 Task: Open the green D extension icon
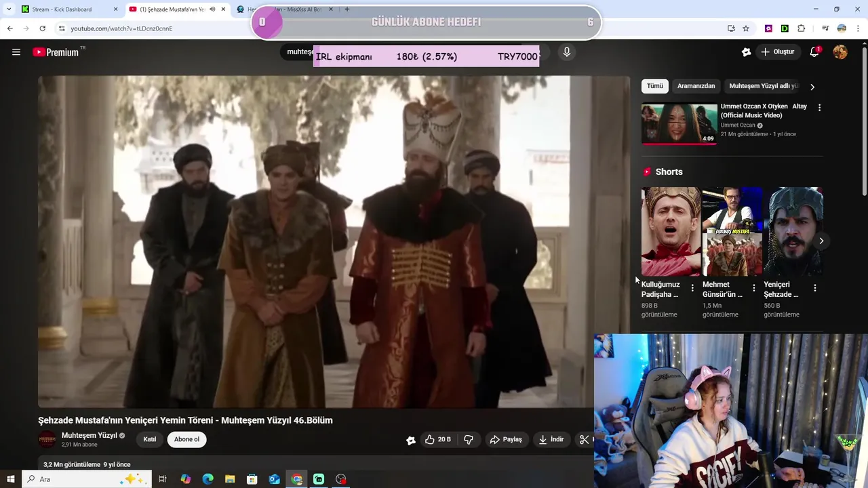[x=785, y=28]
